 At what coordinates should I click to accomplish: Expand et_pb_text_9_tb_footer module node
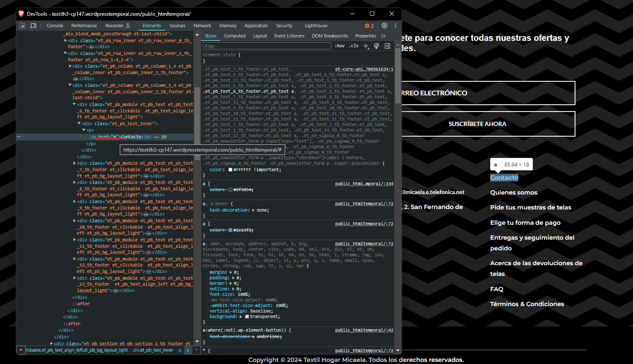(75, 201)
